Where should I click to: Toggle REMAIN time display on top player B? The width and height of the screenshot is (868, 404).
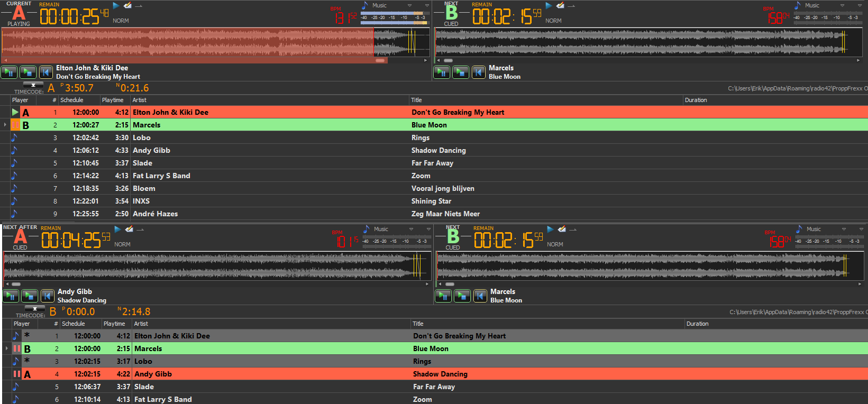(x=481, y=5)
